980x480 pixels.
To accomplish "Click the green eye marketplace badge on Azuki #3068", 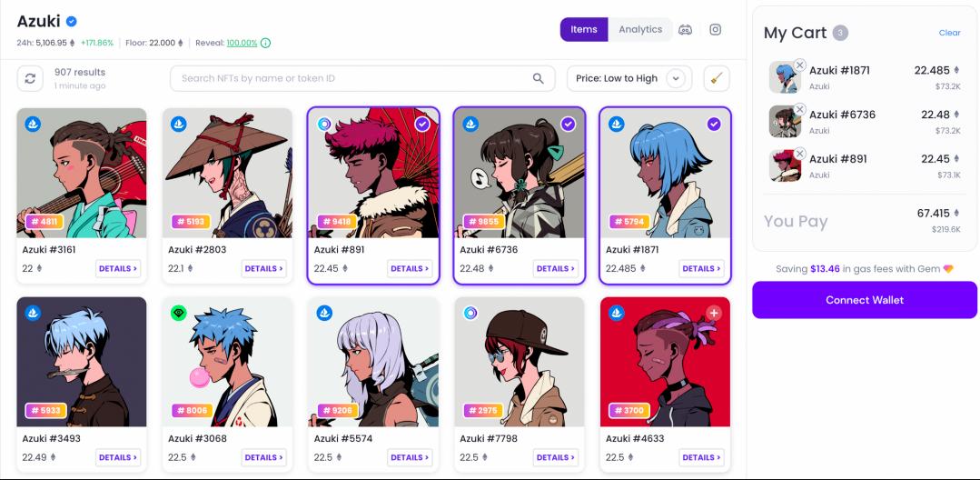I will 179,313.
